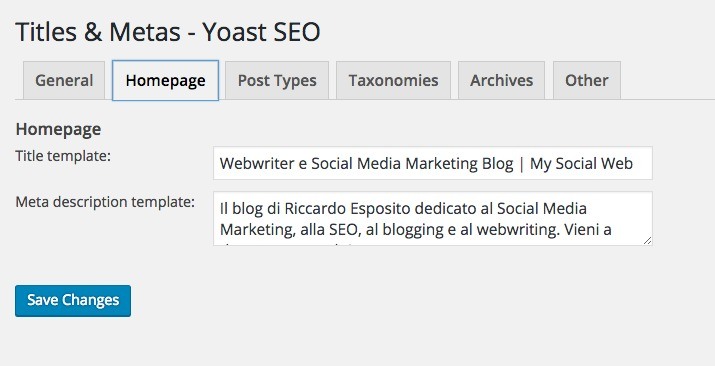This screenshot has height=366, width=715.
Task: Select the Homepage tab
Action: (166, 81)
